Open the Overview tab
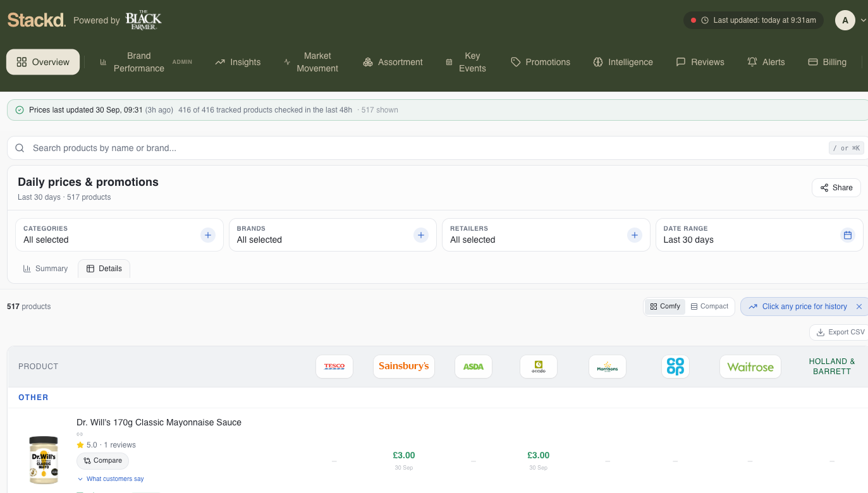868x493 pixels. click(43, 62)
